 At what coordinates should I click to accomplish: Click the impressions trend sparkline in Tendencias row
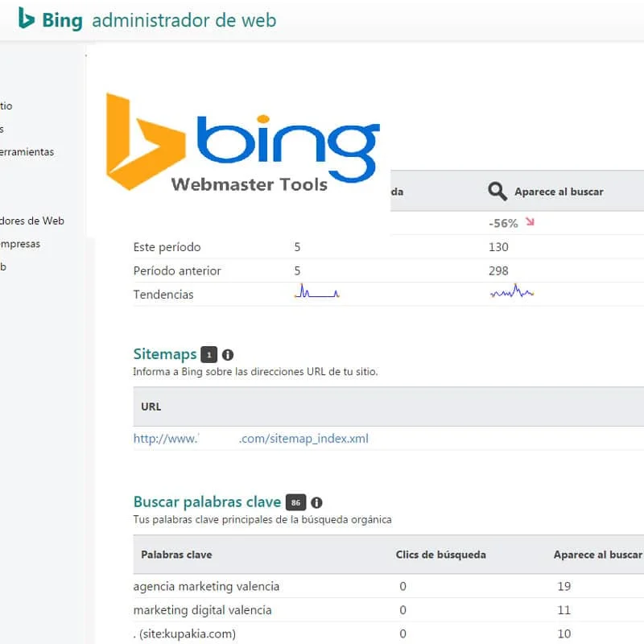(x=512, y=291)
